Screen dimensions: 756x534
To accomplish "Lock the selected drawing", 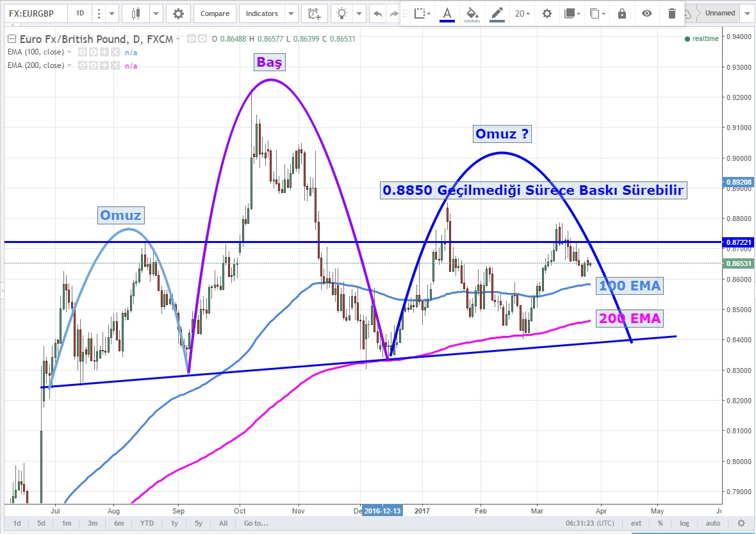I will [x=622, y=13].
